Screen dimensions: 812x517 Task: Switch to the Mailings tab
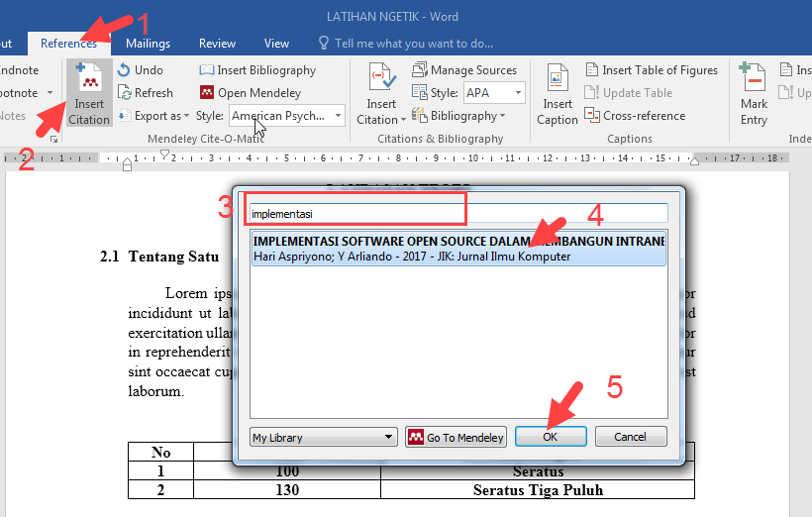148,44
